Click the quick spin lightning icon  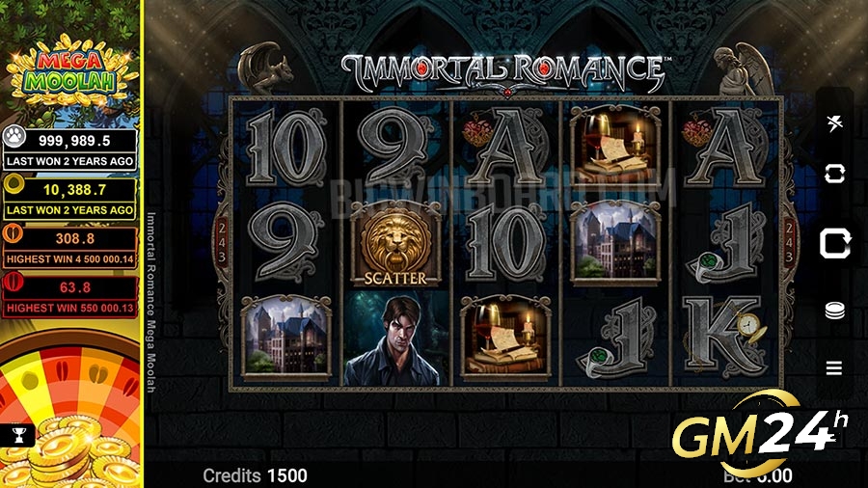coord(834,122)
